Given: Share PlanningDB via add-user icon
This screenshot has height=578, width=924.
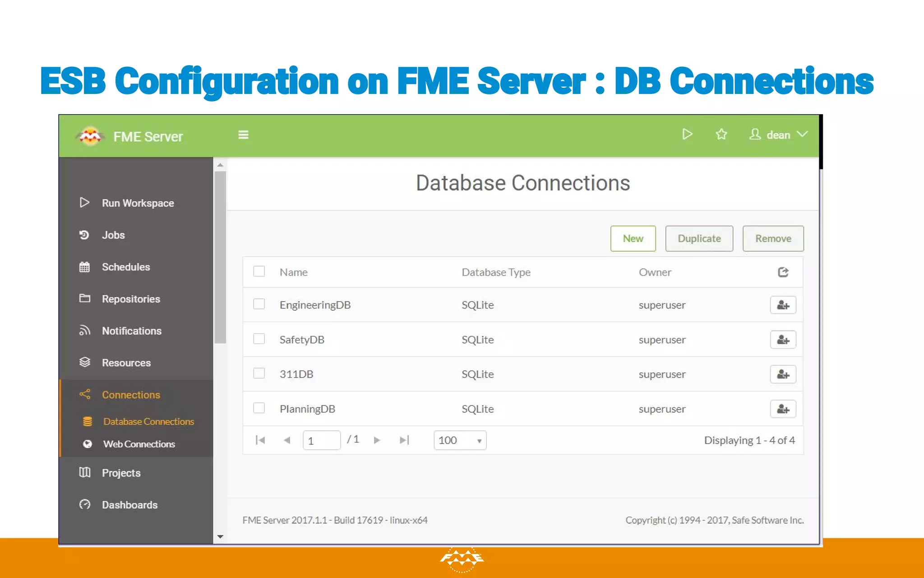Looking at the screenshot, I should click(783, 409).
